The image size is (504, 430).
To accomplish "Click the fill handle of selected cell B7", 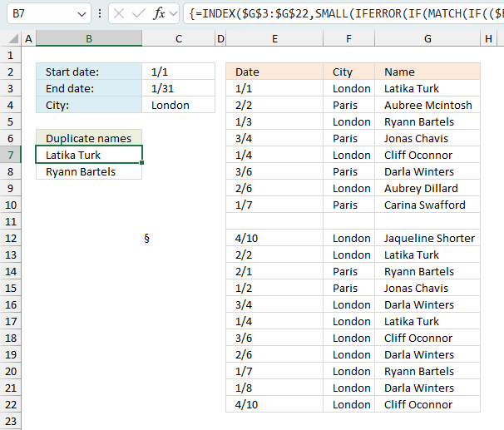I will [x=141, y=163].
